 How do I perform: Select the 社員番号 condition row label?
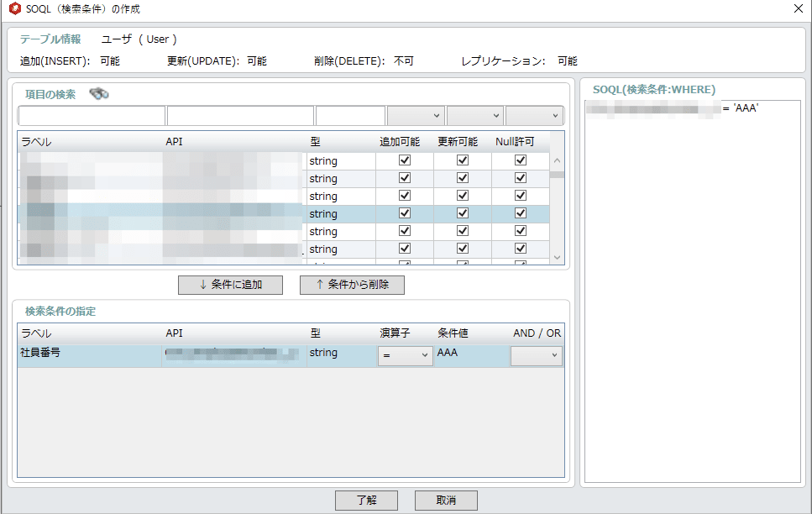coord(40,353)
